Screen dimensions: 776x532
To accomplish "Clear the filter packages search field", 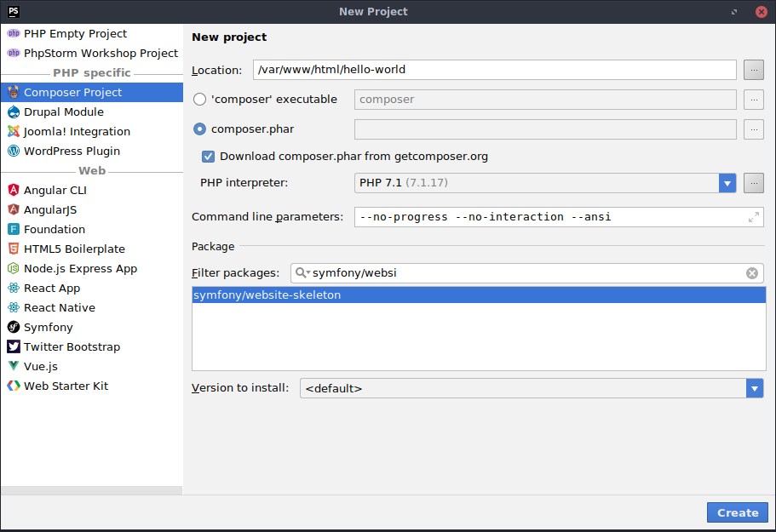I will [751, 273].
